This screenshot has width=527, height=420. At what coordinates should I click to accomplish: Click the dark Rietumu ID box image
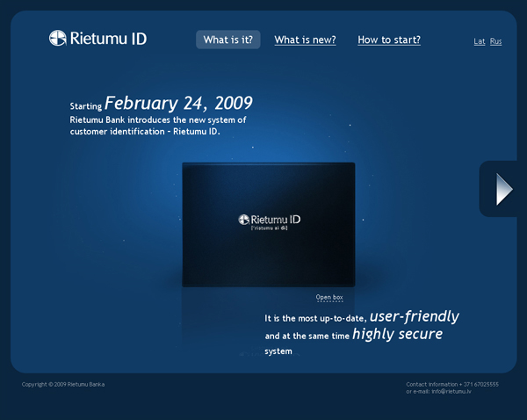(269, 225)
